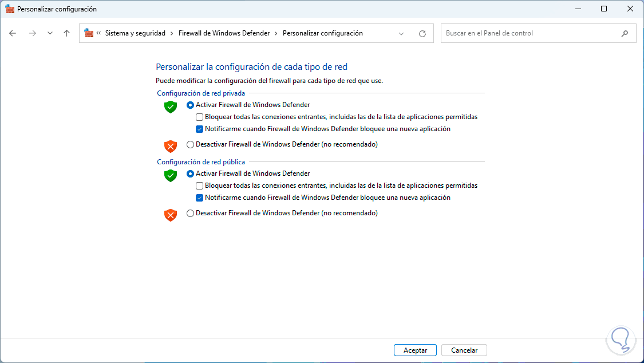This screenshot has height=363, width=644.
Task: Refresh the Control Panel page
Action: pyautogui.click(x=422, y=34)
